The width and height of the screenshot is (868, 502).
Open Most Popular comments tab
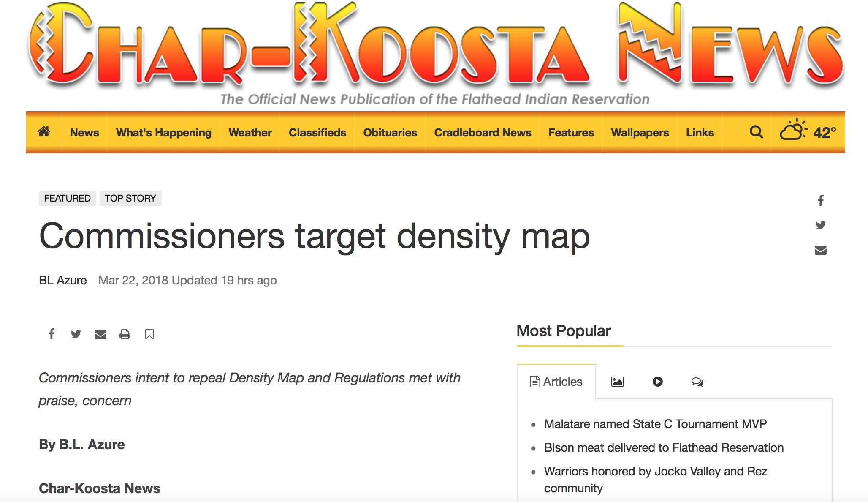(697, 381)
